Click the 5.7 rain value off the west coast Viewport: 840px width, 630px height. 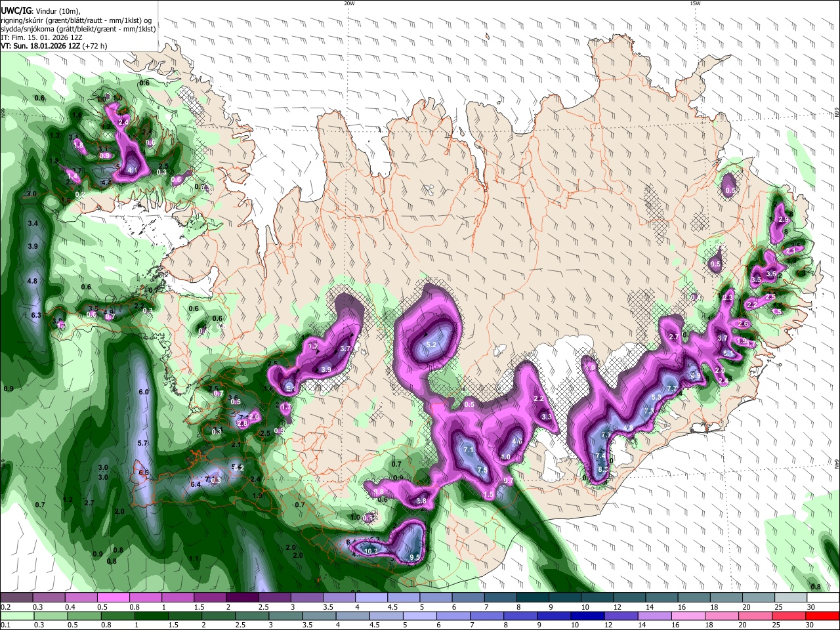pos(142,444)
